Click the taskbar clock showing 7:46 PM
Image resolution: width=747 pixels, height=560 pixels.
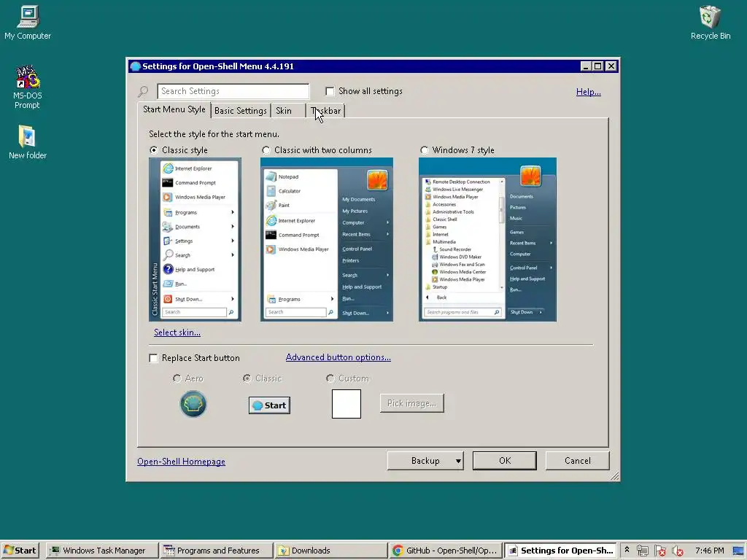coord(709,551)
